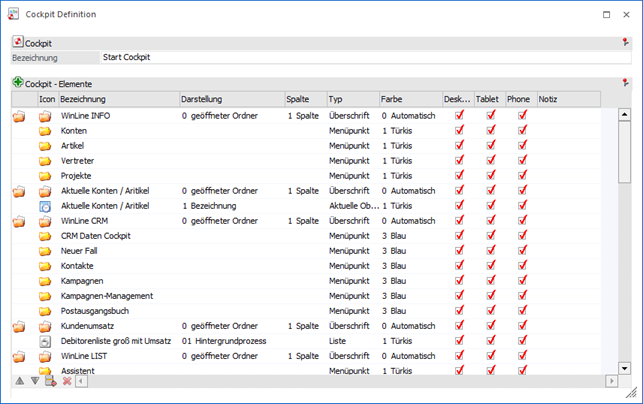
Task: Click the Farbe cell of the Kontakte row
Action: tap(410, 266)
